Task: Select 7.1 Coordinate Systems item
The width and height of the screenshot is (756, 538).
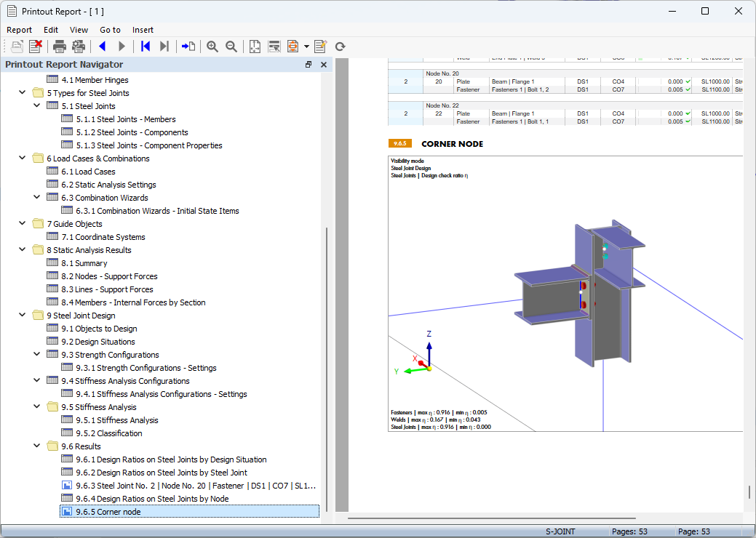Action: coord(103,237)
